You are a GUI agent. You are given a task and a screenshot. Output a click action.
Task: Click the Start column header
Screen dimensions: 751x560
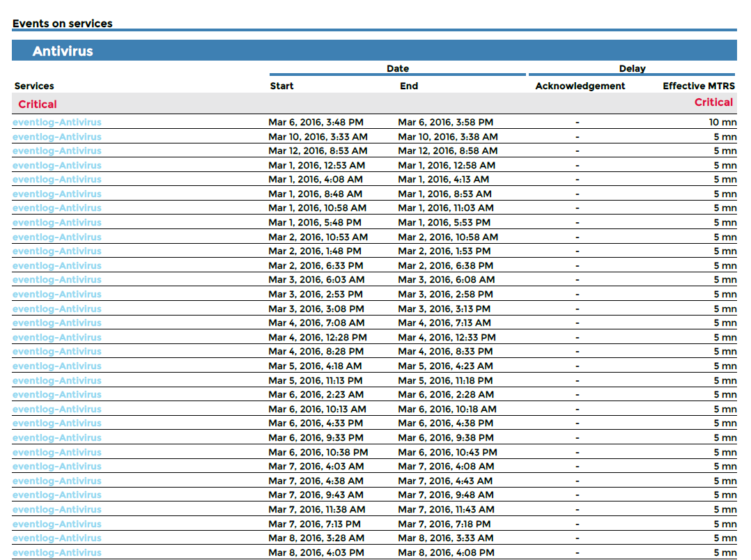tap(281, 86)
